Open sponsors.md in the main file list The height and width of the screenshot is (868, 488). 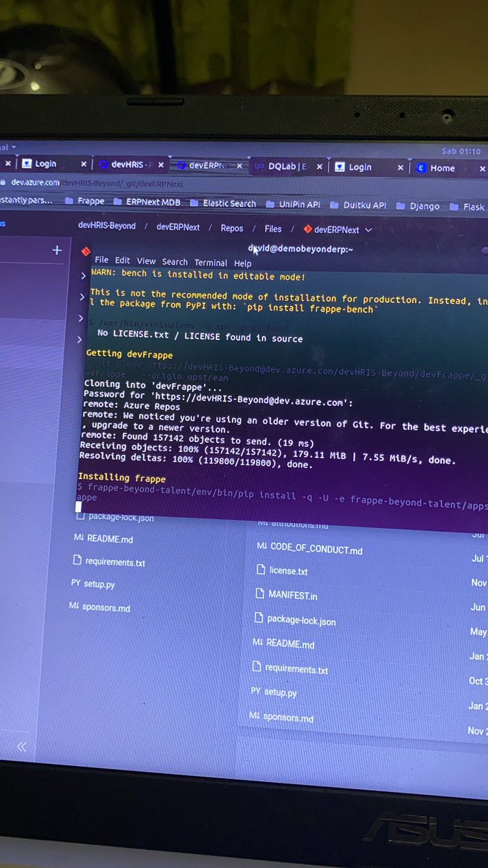click(x=288, y=718)
